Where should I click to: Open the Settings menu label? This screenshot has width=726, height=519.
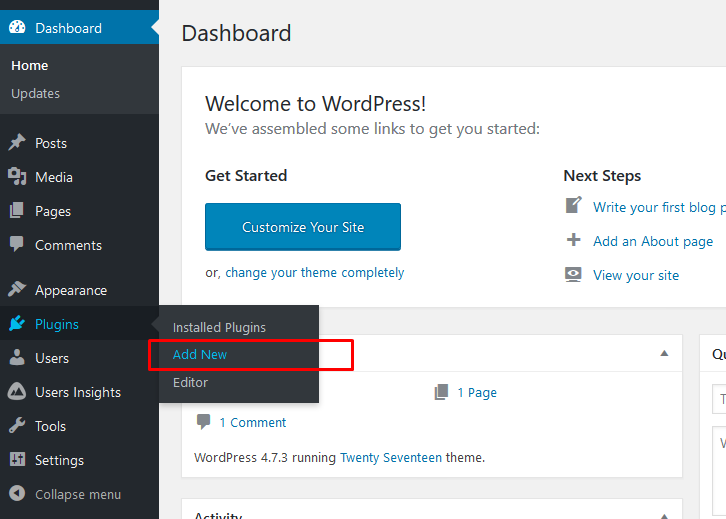pos(59,460)
